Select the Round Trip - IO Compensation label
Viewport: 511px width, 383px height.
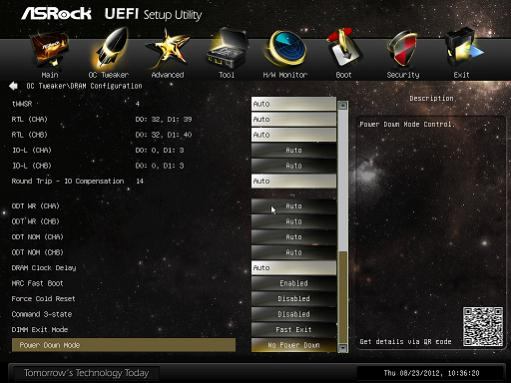[x=68, y=181]
